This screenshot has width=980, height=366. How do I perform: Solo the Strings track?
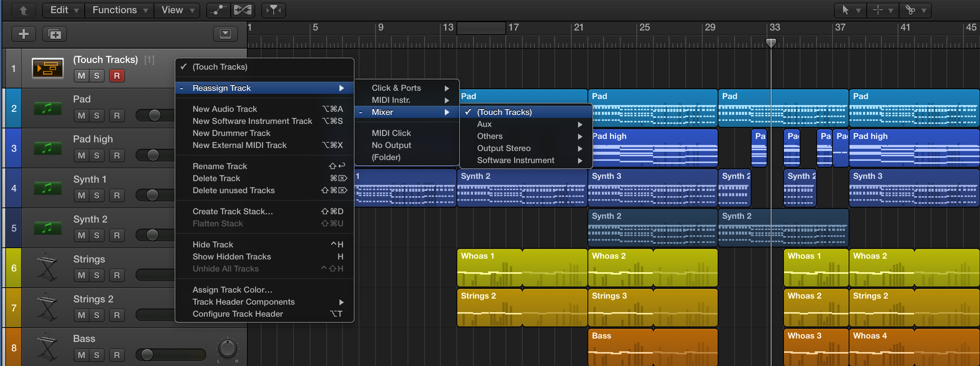coord(97,275)
